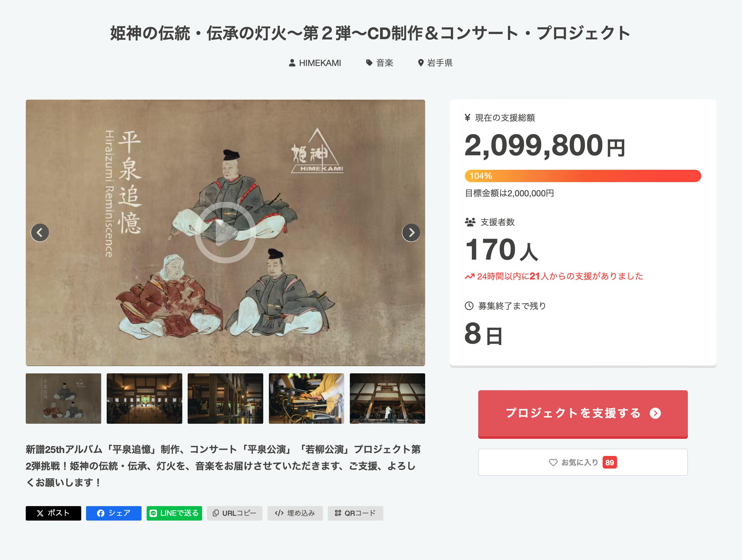742x560 pixels.
Task: Share the project on X with ポスト
Action: pos(53,513)
